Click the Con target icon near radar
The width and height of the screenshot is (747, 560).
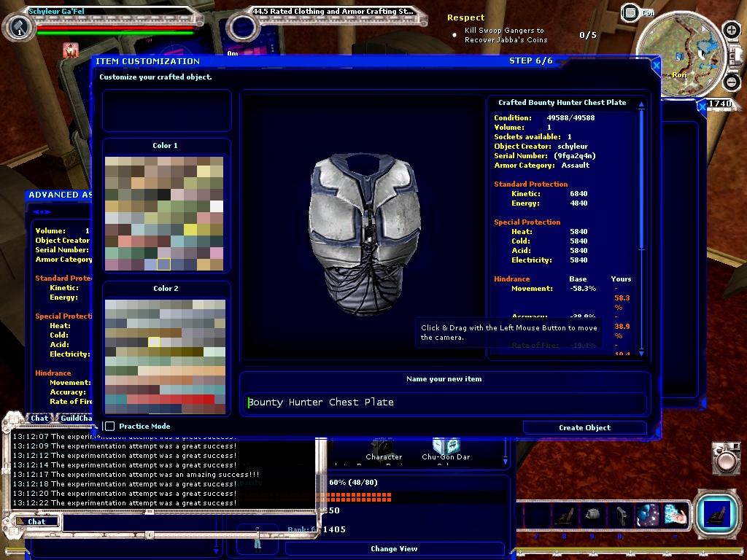tap(630, 13)
